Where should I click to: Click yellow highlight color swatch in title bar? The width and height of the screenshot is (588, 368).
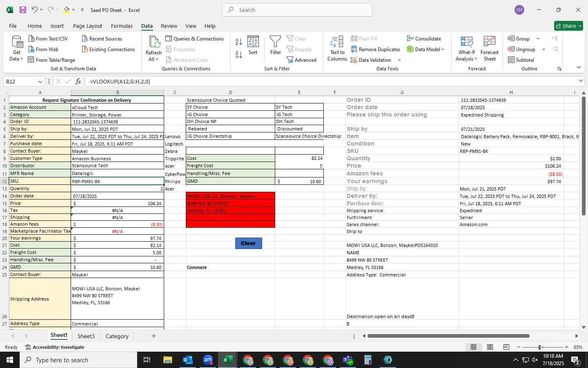pos(67,10)
